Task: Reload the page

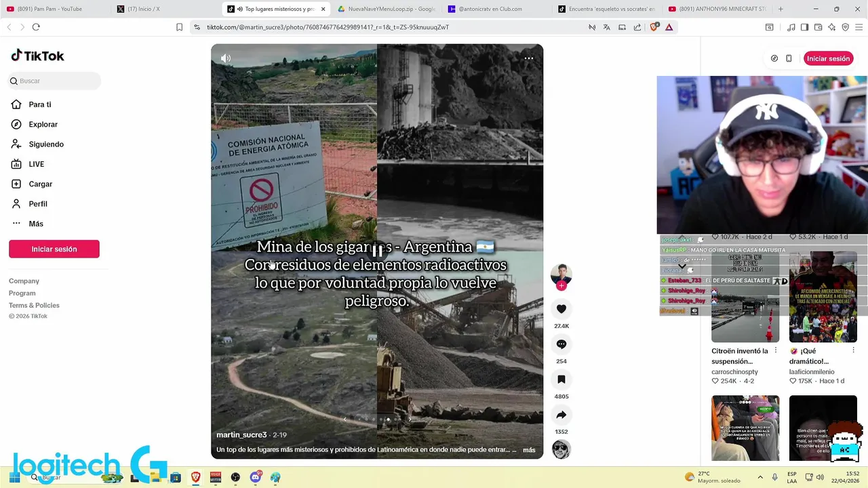Action: pyautogui.click(x=36, y=27)
